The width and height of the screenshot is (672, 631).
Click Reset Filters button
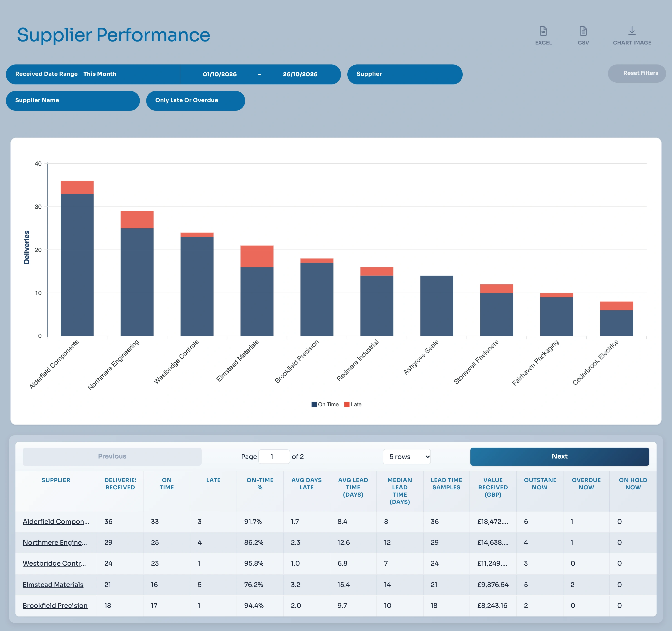(637, 73)
